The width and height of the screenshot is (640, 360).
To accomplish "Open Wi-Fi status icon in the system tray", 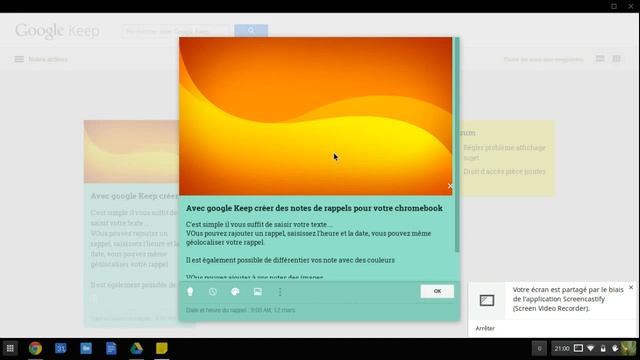I will (591, 348).
